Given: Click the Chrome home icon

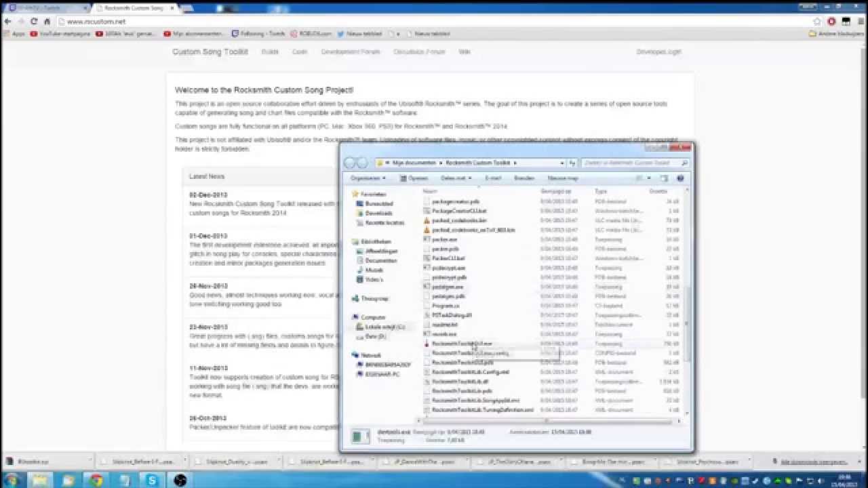Looking at the screenshot, I should tap(47, 22).
